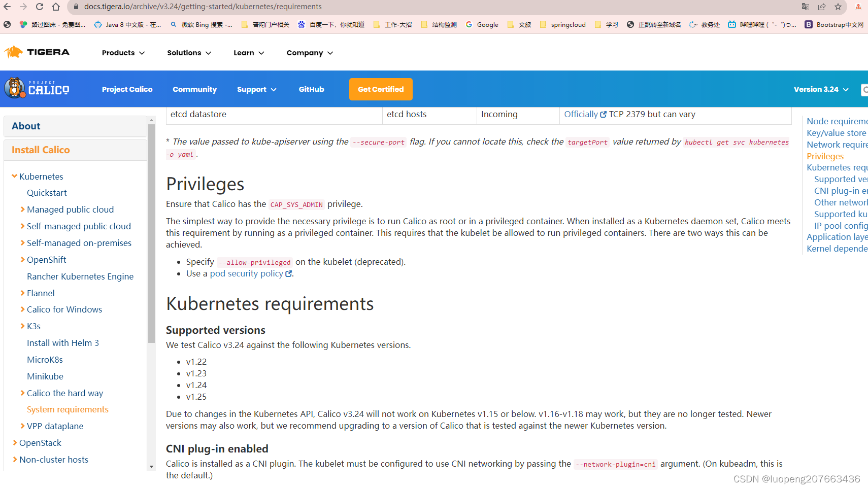Open the 路过图床 bookmark
The width and height of the screenshot is (868, 489).
point(52,24)
